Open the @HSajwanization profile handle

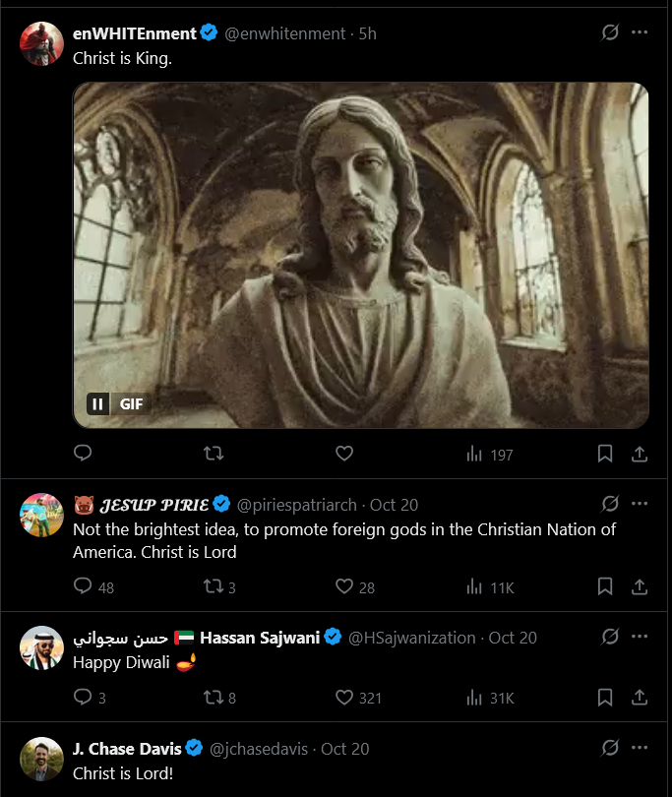[x=412, y=638]
